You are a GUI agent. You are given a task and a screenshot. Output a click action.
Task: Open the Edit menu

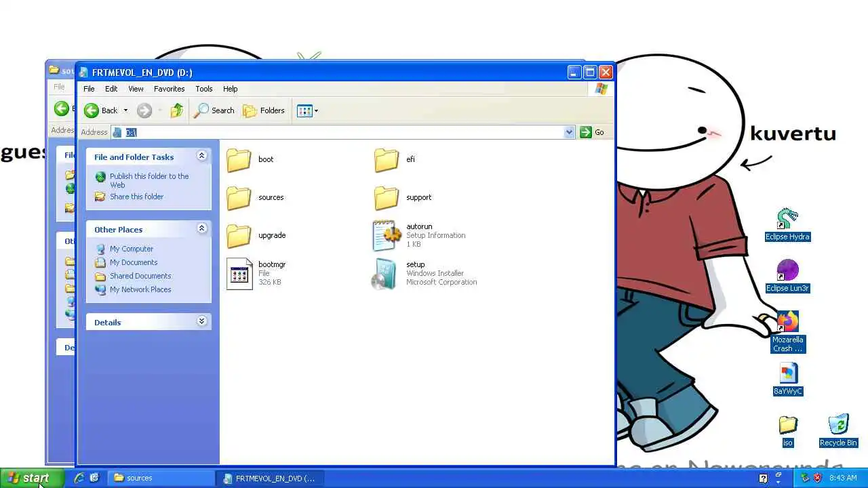(x=111, y=89)
